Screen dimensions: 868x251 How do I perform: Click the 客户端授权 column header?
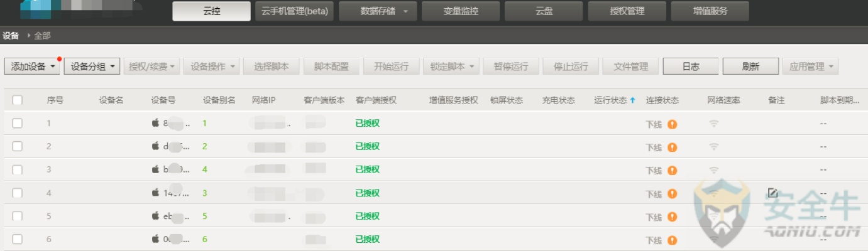[376, 100]
